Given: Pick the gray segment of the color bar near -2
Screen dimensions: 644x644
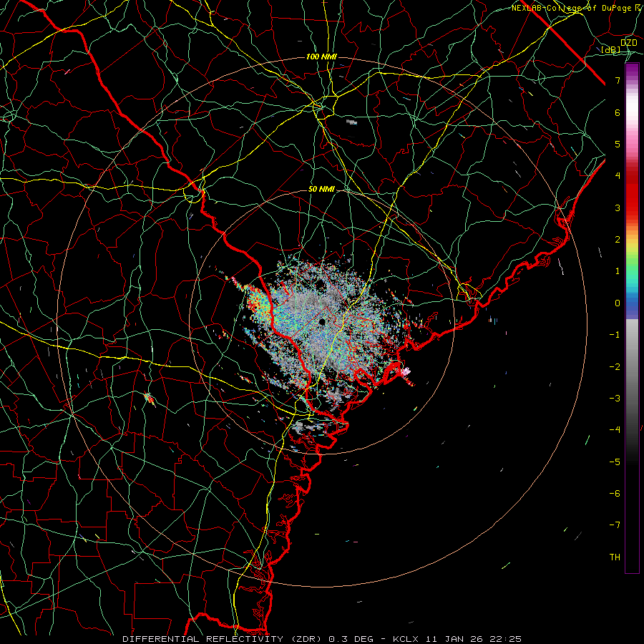Looking at the screenshot, I should click(x=632, y=367).
